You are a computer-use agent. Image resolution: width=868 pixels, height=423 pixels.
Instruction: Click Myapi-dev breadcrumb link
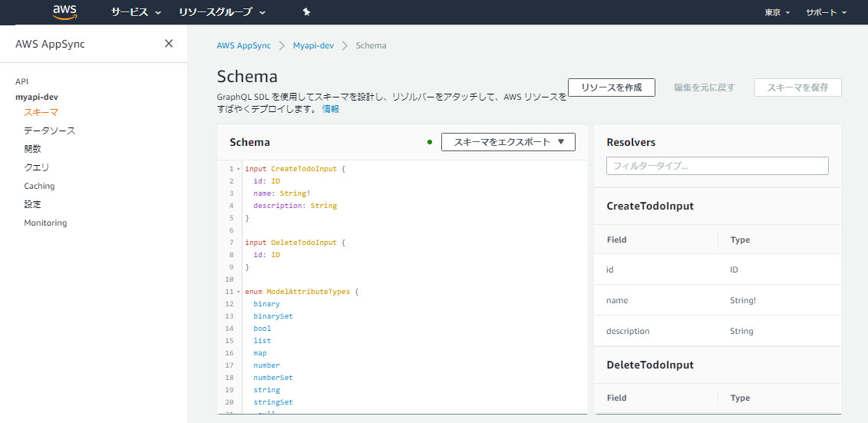[313, 45]
